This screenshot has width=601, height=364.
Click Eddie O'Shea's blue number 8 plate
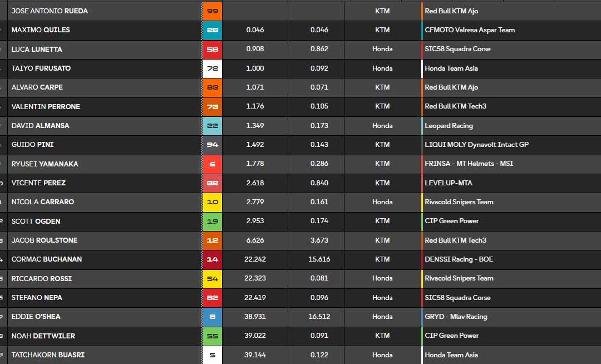click(212, 316)
